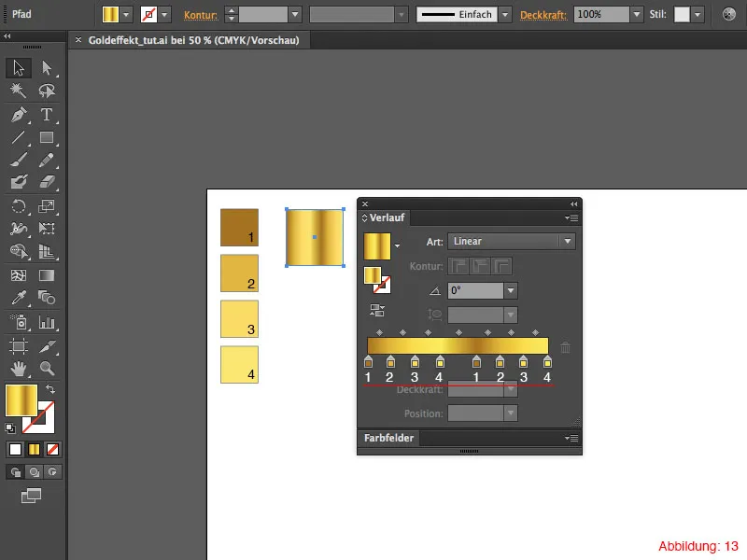
Task: Open gradient angle dropdown
Action: [511, 290]
